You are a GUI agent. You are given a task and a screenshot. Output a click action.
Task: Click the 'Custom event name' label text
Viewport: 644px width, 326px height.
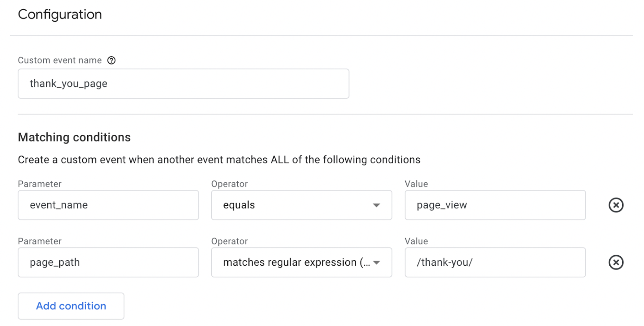pyautogui.click(x=60, y=60)
